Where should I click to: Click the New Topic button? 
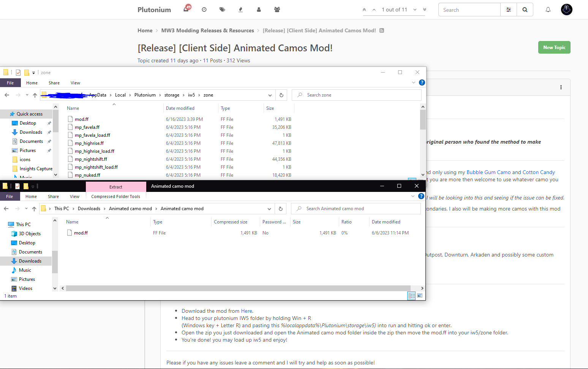[x=554, y=48]
